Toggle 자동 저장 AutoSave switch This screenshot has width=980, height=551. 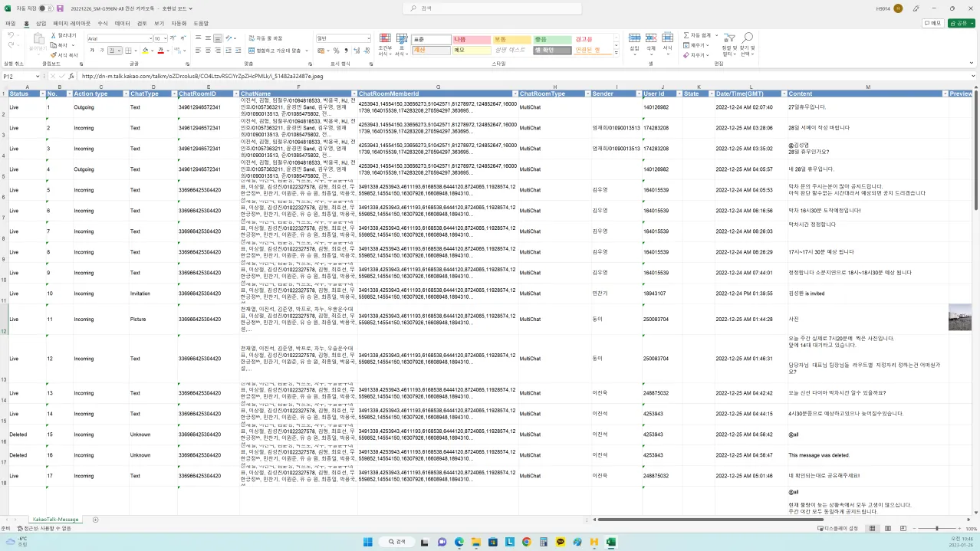44,8
